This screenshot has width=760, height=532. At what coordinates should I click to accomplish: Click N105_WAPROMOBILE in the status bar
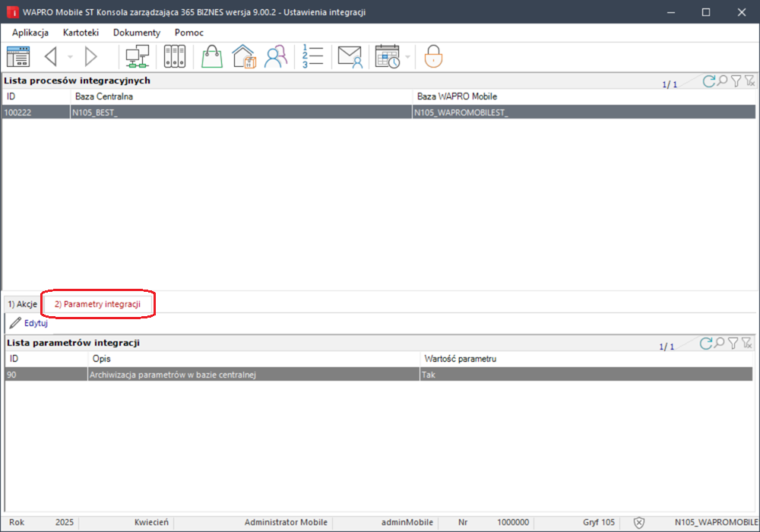click(717, 522)
